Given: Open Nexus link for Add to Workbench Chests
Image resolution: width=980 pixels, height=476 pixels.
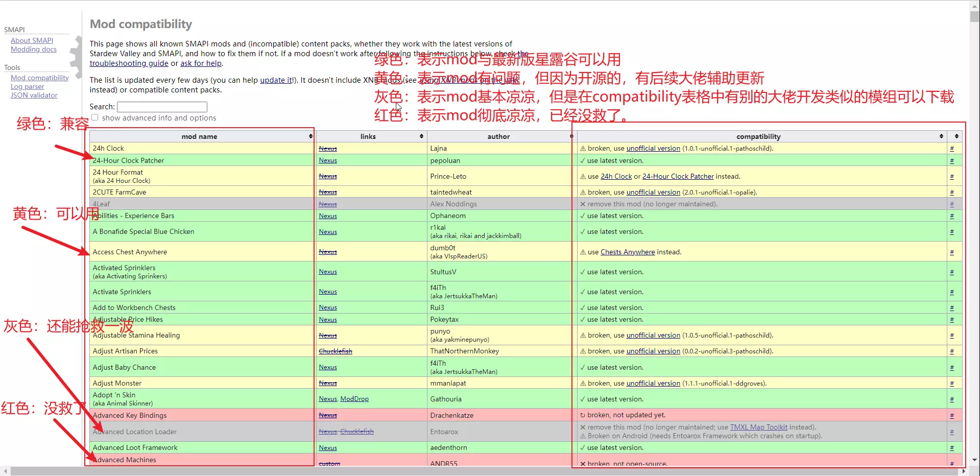Looking at the screenshot, I should coord(328,307).
